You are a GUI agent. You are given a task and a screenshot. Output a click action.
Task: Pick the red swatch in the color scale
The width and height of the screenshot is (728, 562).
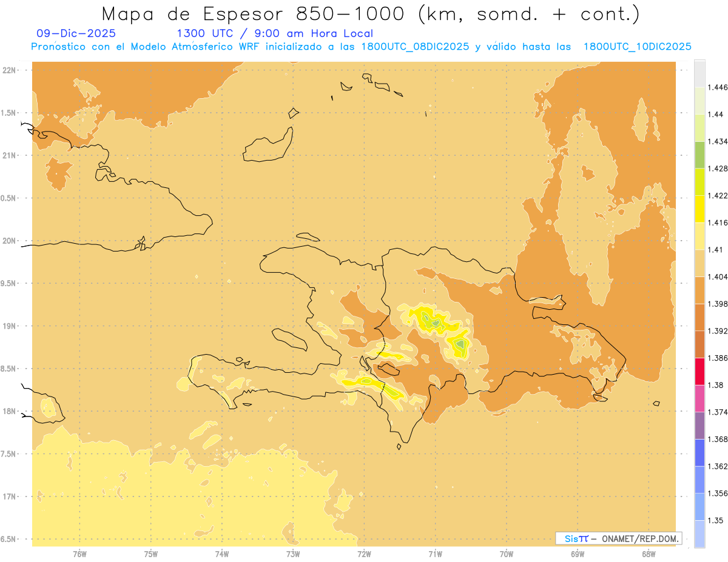point(699,371)
